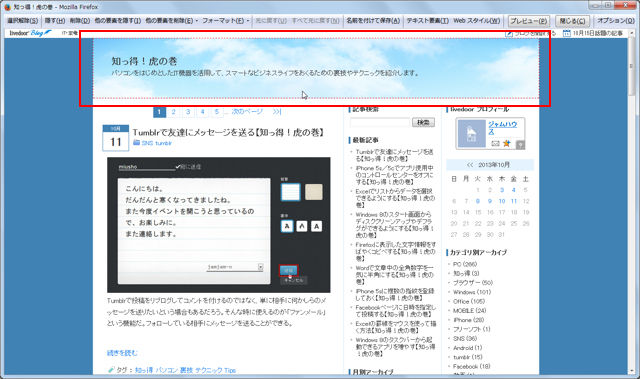Click the 検索 search button
Screen dimensions: 640x379
point(423,122)
